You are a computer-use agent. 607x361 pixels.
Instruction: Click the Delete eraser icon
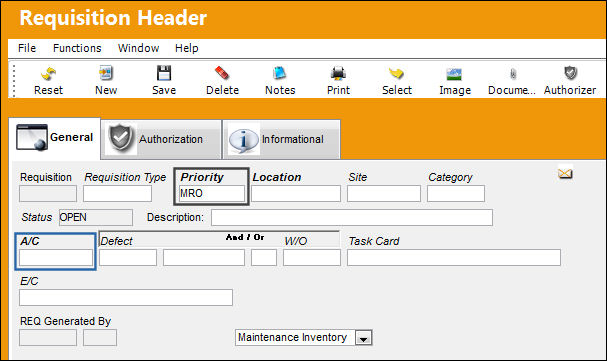[x=222, y=74]
